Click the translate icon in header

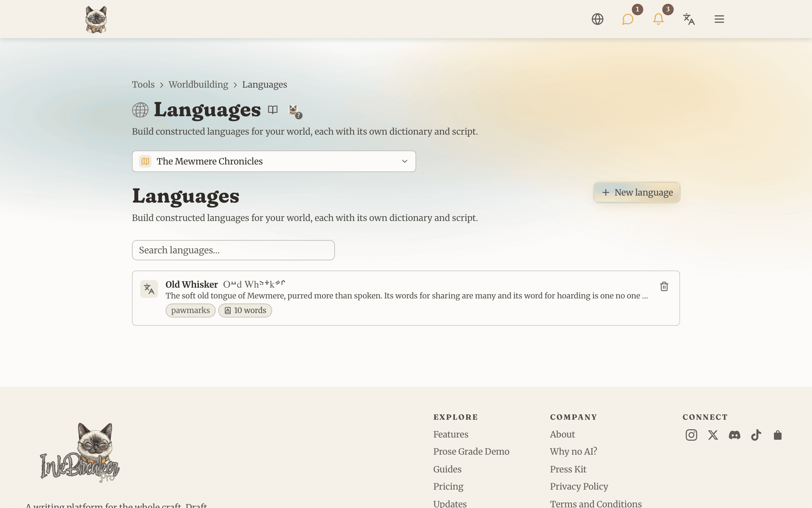[689, 19]
